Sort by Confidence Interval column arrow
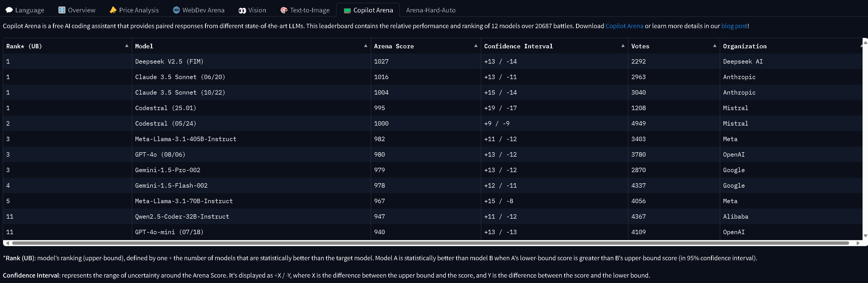Image resolution: width=868 pixels, height=283 pixels. click(x=623, y=46)
